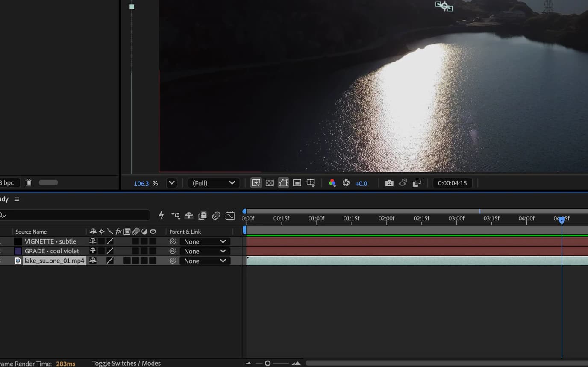
Task: Click the 106.3 magnification value
Action: coord(141,183)
